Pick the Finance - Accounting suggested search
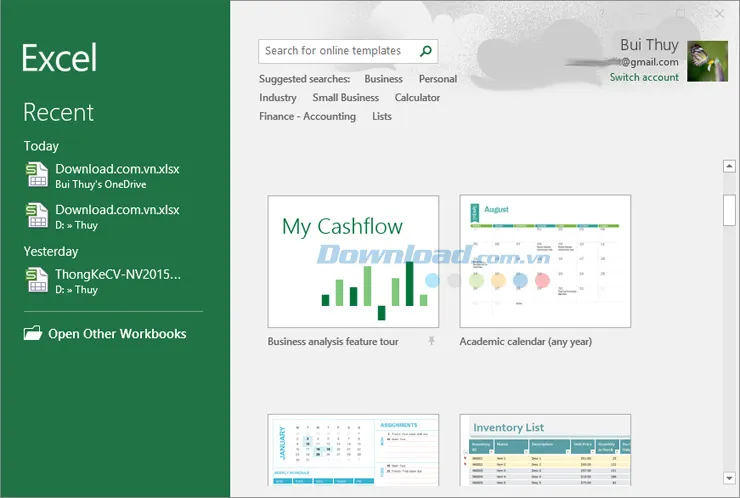 tap(307, 116)
